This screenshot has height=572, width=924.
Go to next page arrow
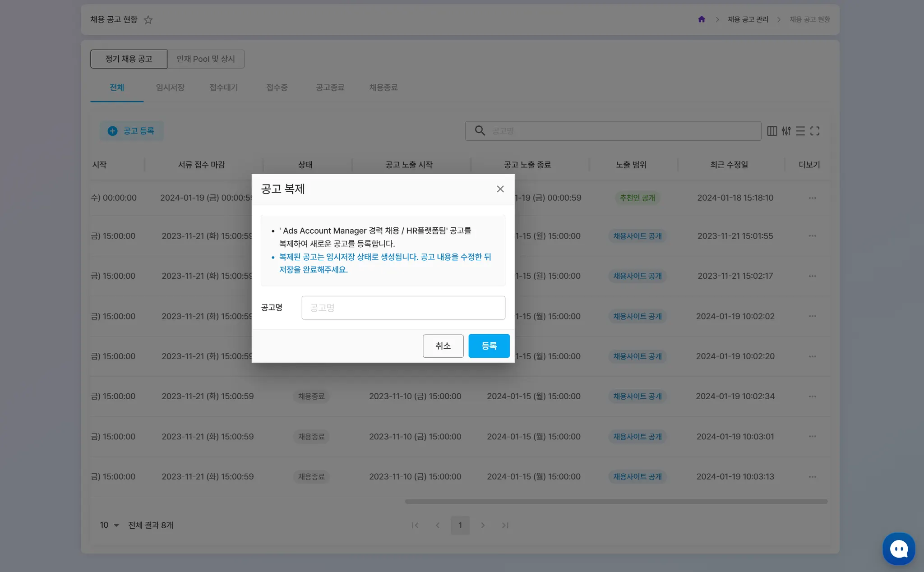click(x=483, y=525)
